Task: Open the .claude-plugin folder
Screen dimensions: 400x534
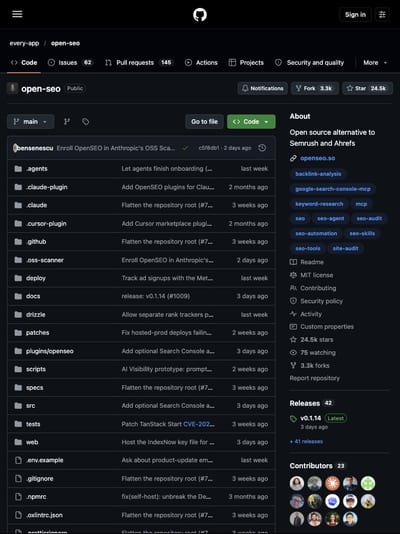Action: click(x=47, y=187)
